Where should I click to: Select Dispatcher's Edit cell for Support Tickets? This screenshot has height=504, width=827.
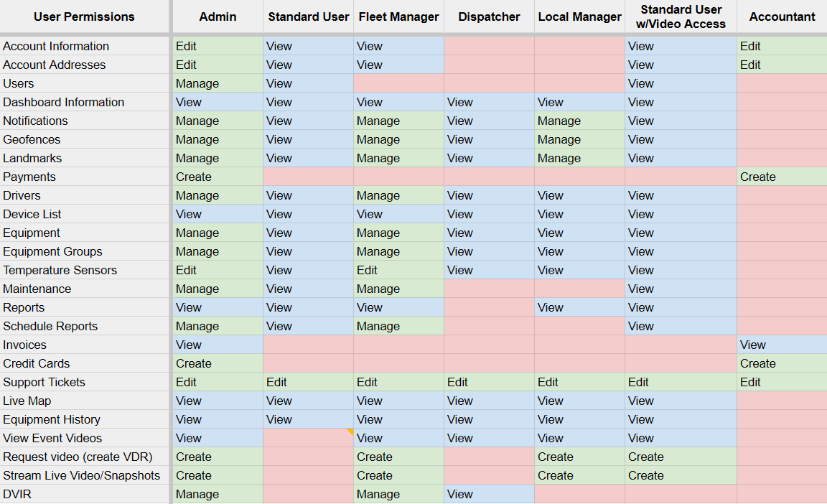pos(489,382)
